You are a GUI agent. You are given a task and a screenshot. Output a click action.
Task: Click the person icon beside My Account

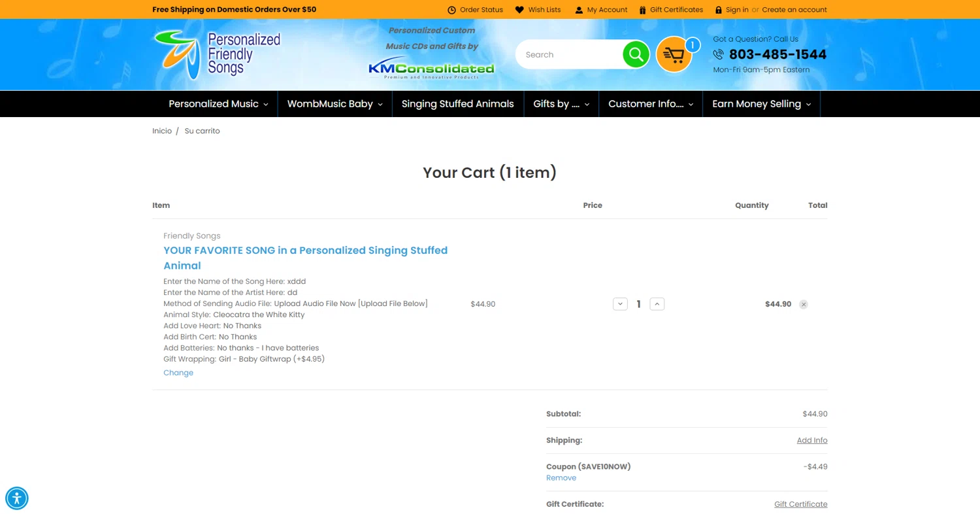pos(579,10)
